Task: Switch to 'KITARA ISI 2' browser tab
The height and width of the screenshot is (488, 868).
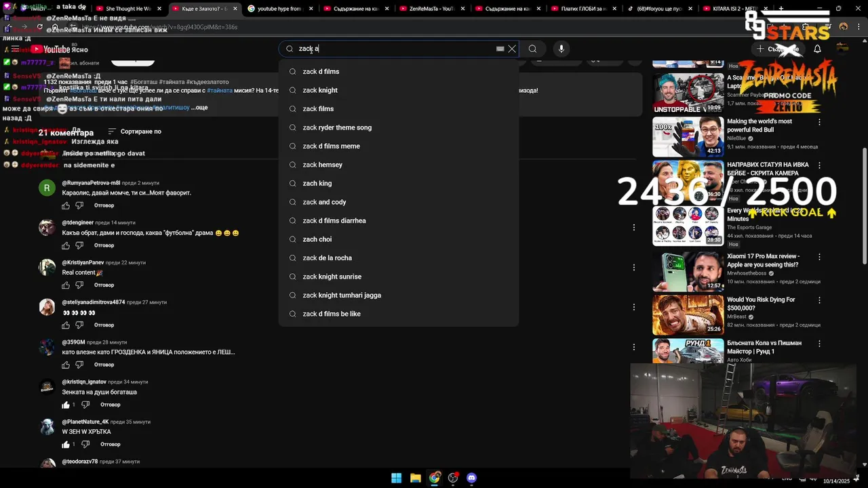Action: (734, 9)
